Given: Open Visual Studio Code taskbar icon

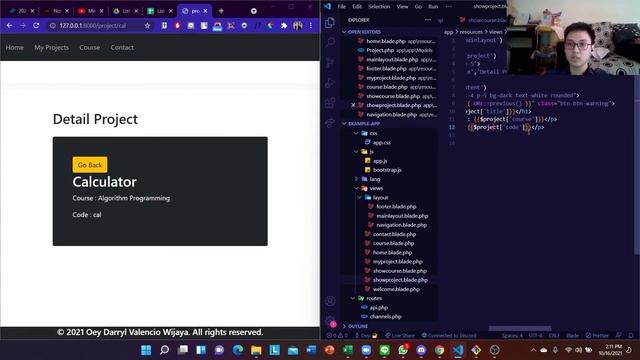Looking at the screenshot, I should click(458, 350).
